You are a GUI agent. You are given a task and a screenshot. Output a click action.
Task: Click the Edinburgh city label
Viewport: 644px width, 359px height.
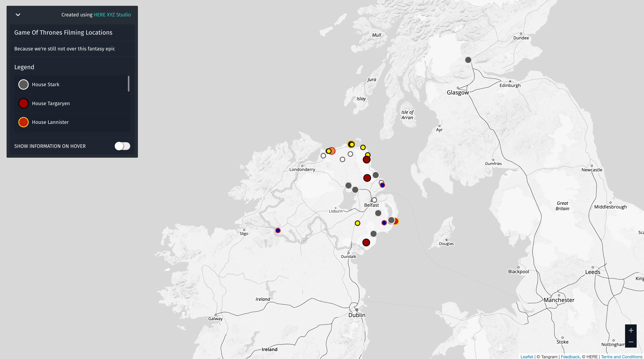(x=510, y=85)
